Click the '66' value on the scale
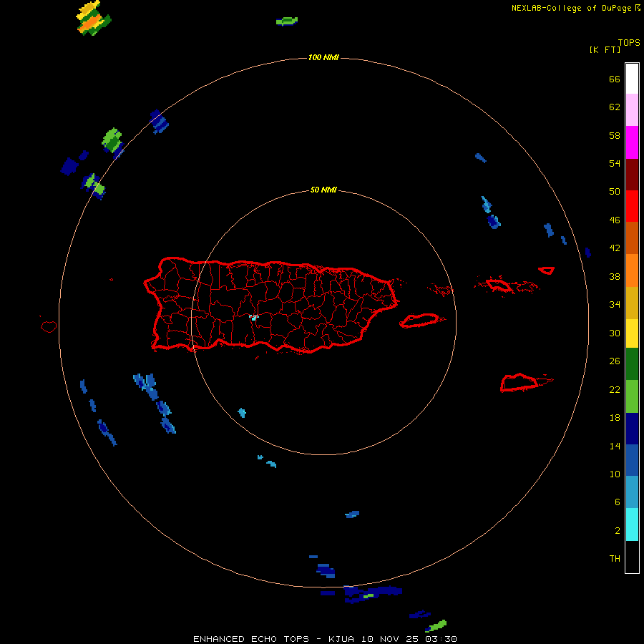The image size is (644, 644). coord(615,79)
